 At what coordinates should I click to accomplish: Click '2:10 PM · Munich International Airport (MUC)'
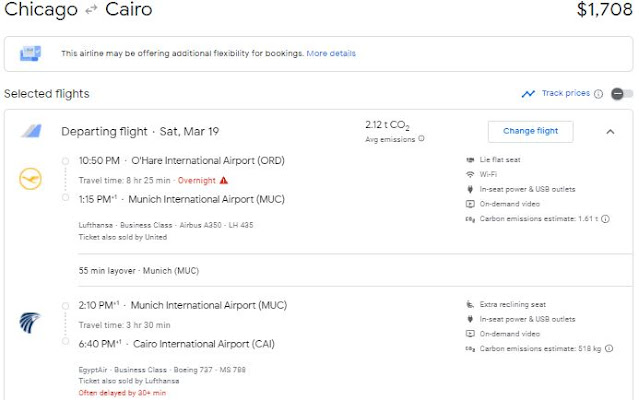point(183,305)
